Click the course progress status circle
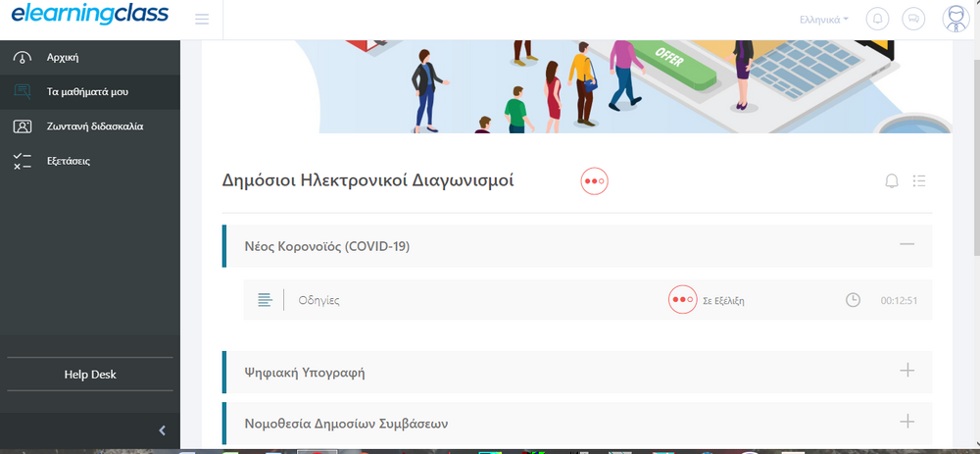Screen dimensions: 980x454 (595, 181)
